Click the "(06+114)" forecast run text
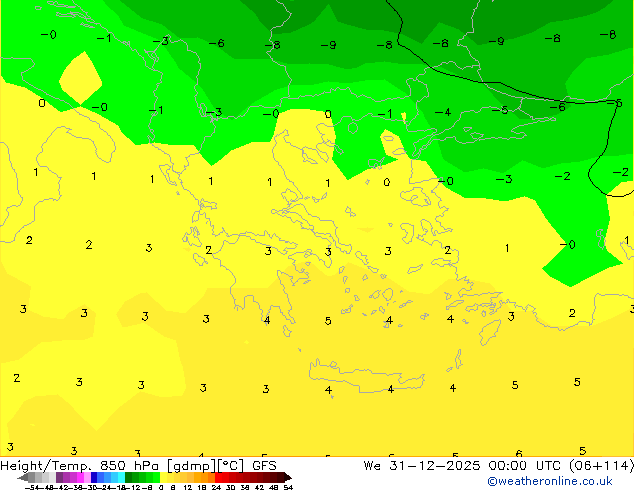Screen dimensions: 634x490 point(601,466)
